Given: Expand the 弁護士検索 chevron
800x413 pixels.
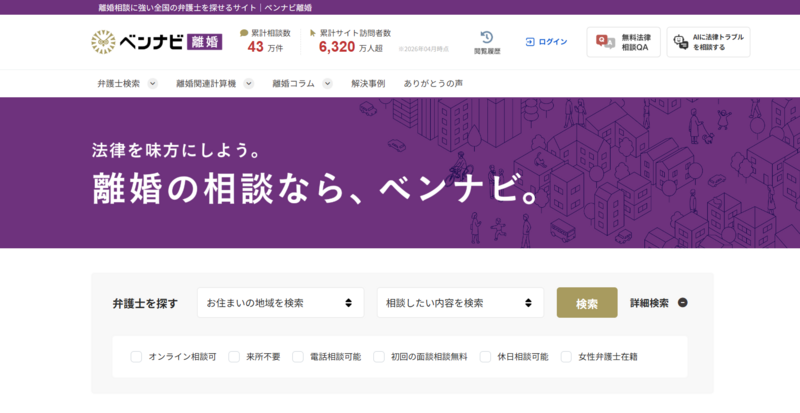Looking at the screenshot, I should (153, 84).
